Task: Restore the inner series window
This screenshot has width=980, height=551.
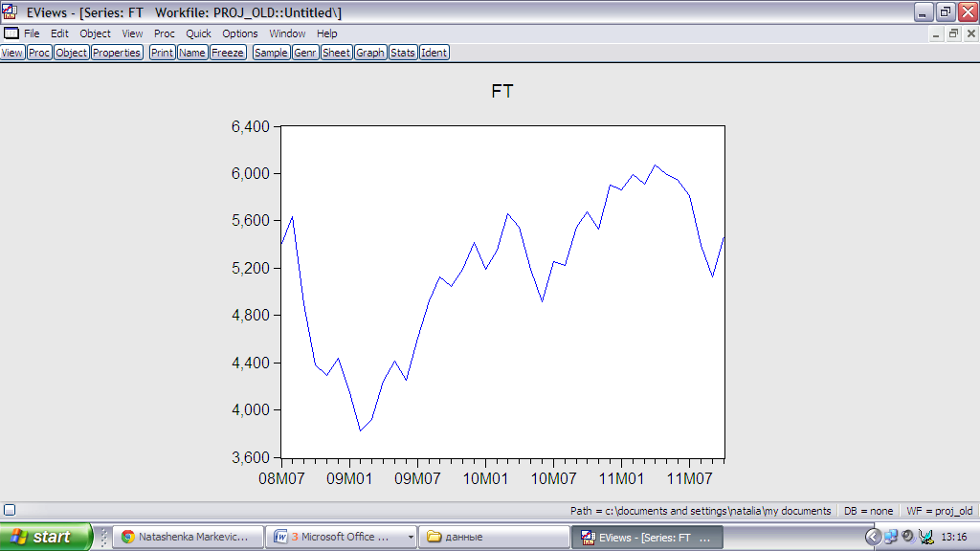Action: tap(953, 33)
